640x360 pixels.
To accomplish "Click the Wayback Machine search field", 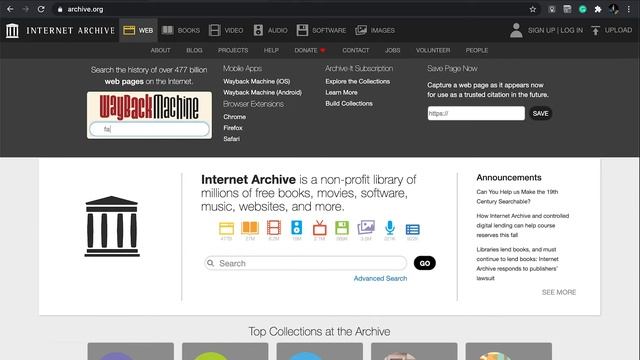I will [x=149, y=129].
